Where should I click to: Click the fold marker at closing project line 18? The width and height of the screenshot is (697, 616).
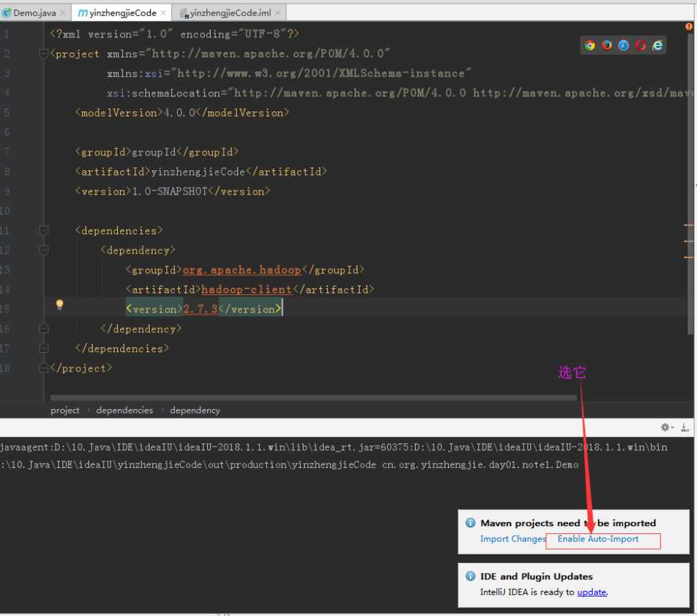44,368
